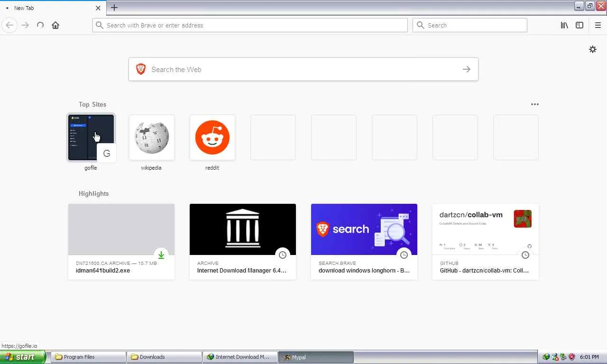Open the Windows Start menu

tap(23, 357)
